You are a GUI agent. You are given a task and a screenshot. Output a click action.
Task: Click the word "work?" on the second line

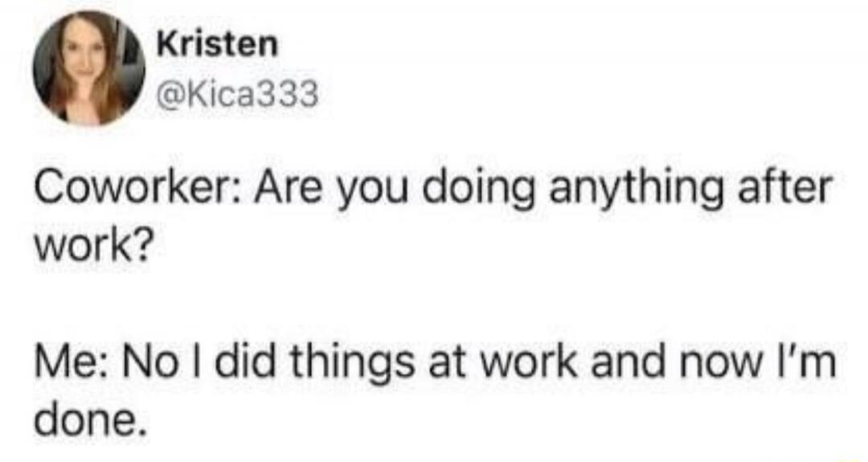(x=92, y=245)
